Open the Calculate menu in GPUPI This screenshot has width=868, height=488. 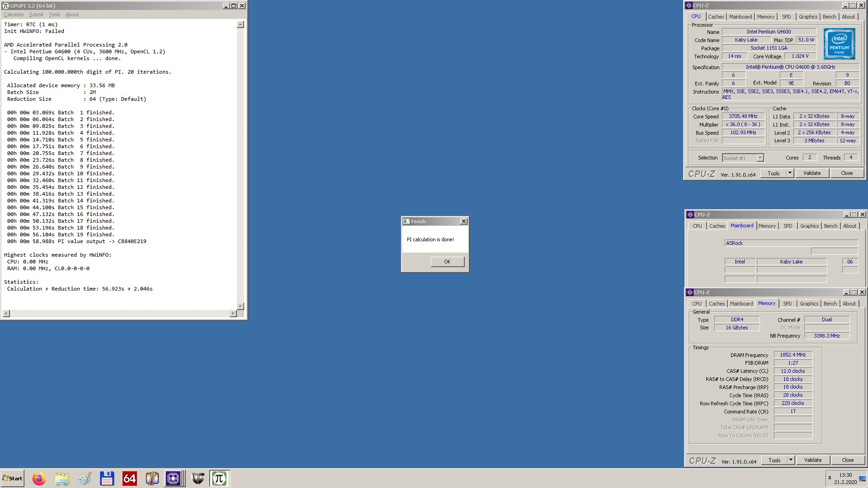pos(14,14)
